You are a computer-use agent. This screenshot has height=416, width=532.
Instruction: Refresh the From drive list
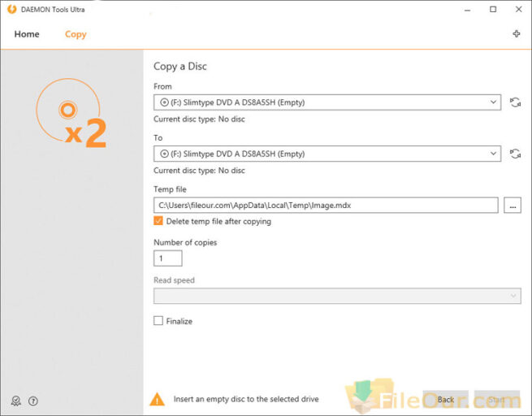515,102
